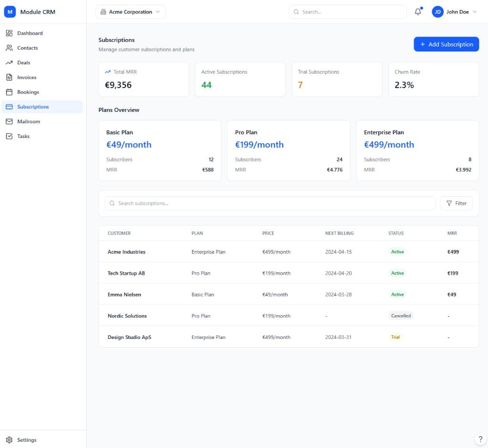
Task: Open the Emma Nielsen row
Action: (x=288, y=294)
